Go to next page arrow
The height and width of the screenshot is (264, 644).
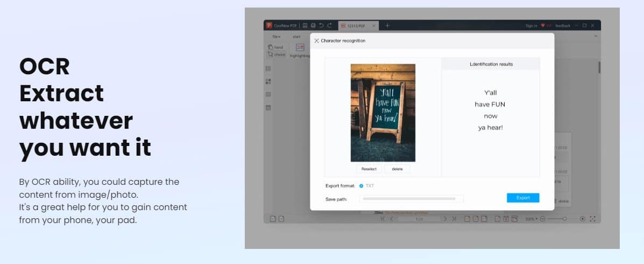(x=446, y=219)
